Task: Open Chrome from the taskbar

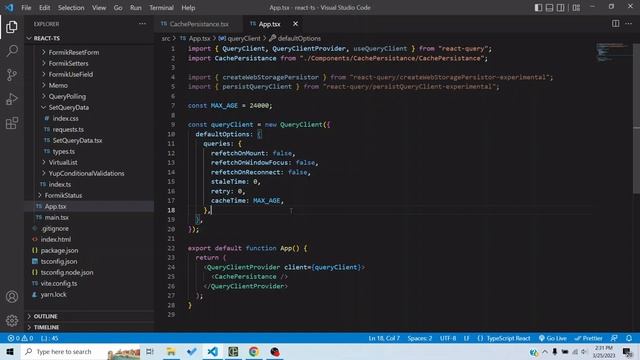Action: [x=254, y=351]
